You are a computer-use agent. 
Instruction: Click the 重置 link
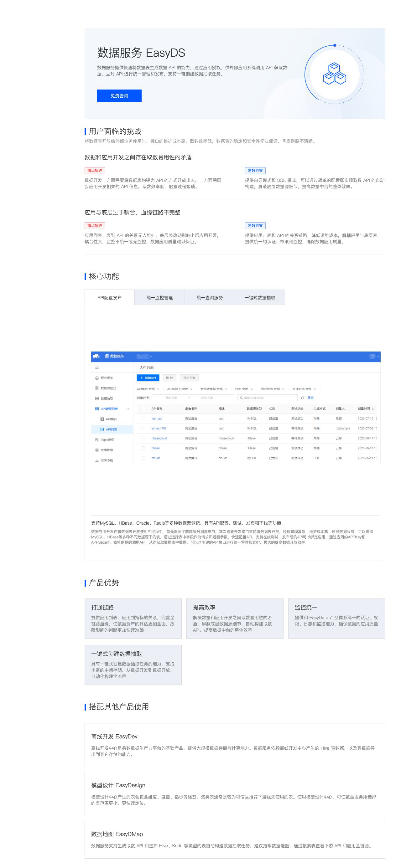310,398
